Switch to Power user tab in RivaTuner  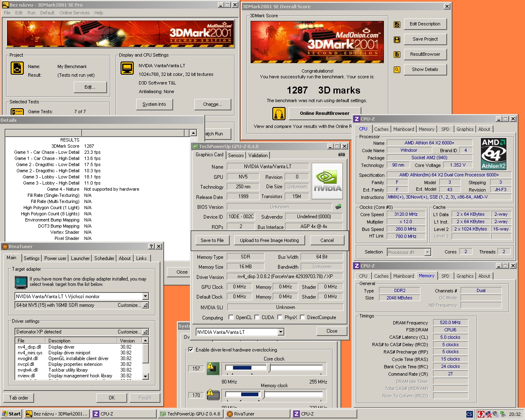[x=55, y=258]
